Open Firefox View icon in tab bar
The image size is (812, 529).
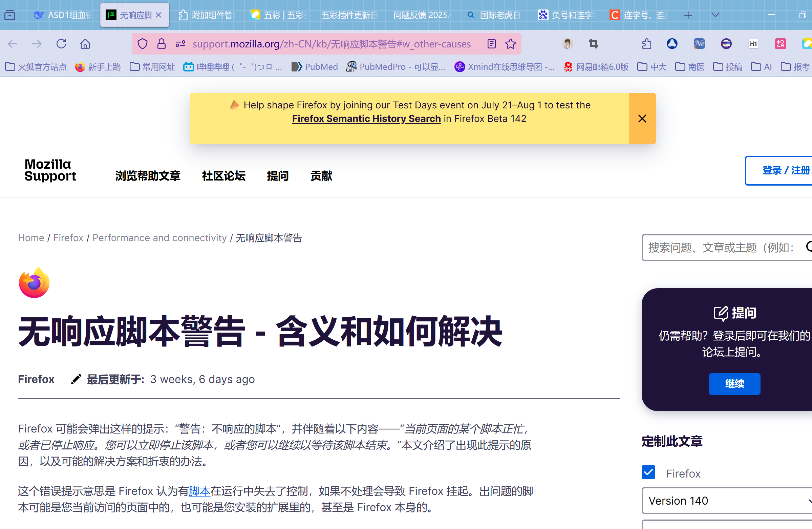10,15
